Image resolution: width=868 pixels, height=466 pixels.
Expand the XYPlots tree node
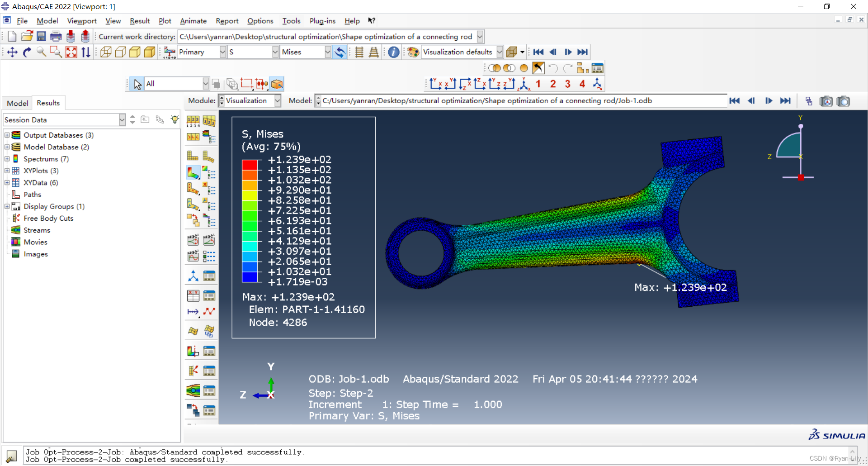pyautogui.click(x=7, y=171)
